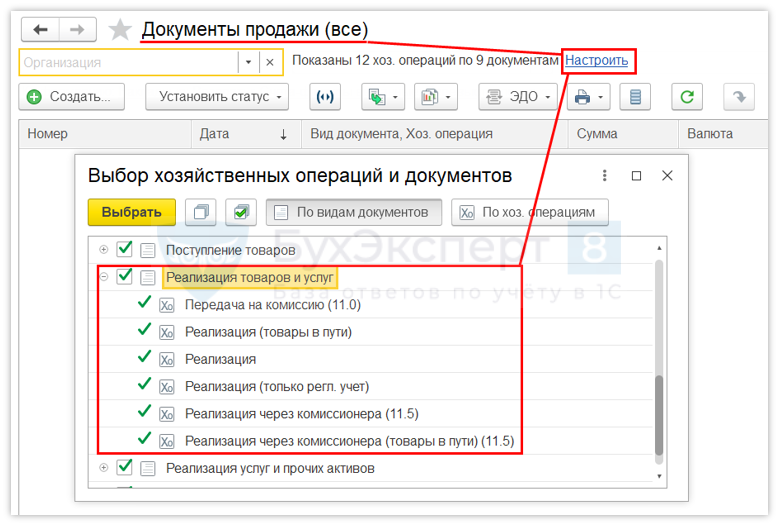The height and width of the screenshot is (526, 779).
Task: Sort by the Номер column header
Action: 105,134
